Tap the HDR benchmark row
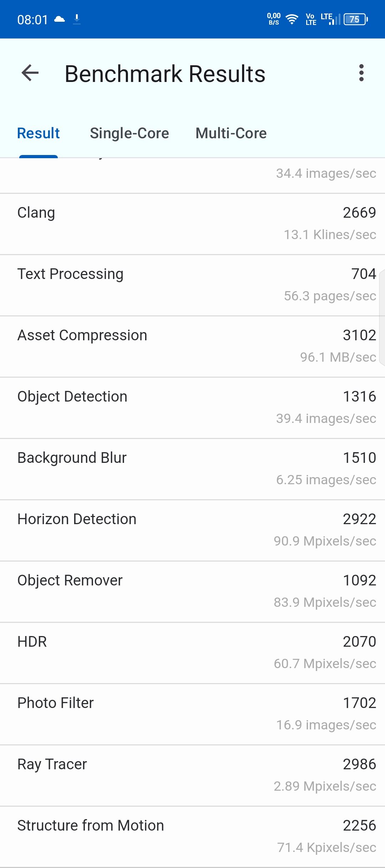This screenshot has height=868, width=385. tap(192, 653)
